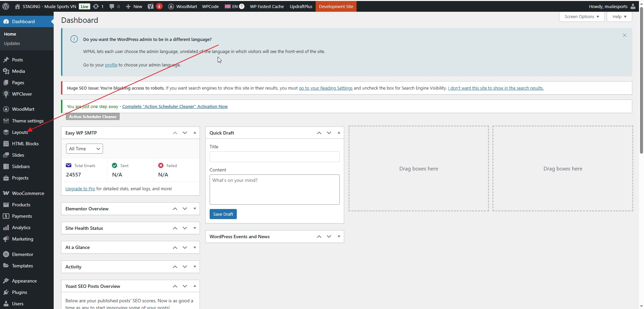The image size is (644, 309).
Task: Click the question mark help icon near EN
Action: pyautogui.click(x=241, y=6)
